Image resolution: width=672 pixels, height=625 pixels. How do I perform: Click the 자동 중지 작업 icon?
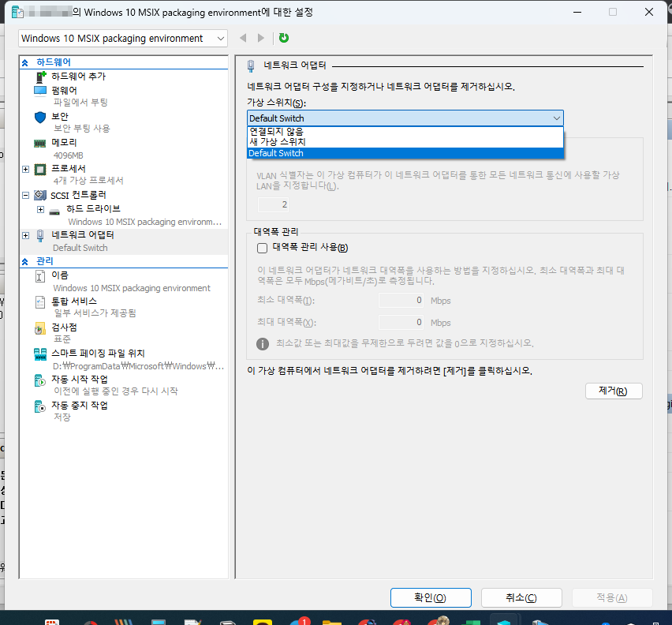[40, 406]
